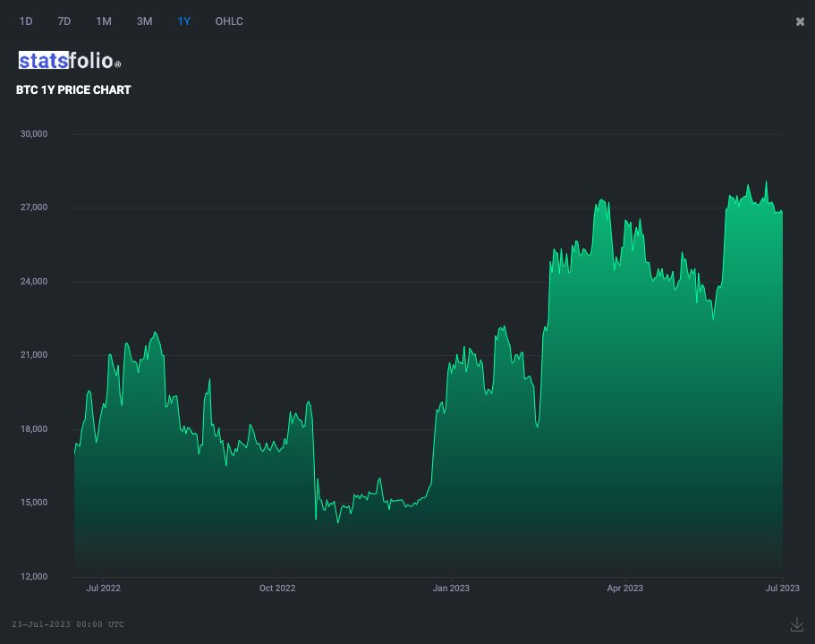Image resolution: width=815 pixels, height=644 pixels.
Task: Click the 24,000 y-axis label
Action: (x=34, y=281)
